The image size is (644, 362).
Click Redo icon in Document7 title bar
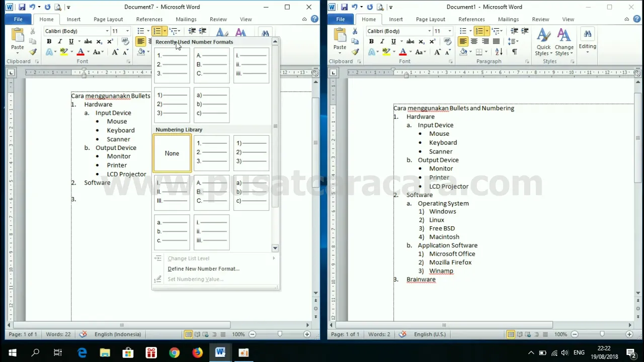click(x=47, y=7)
